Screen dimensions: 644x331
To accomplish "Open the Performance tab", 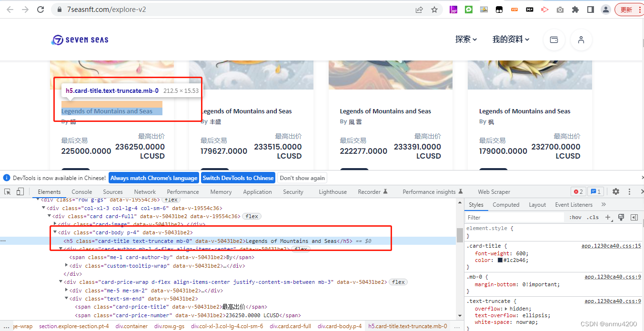I will point(183,191).
